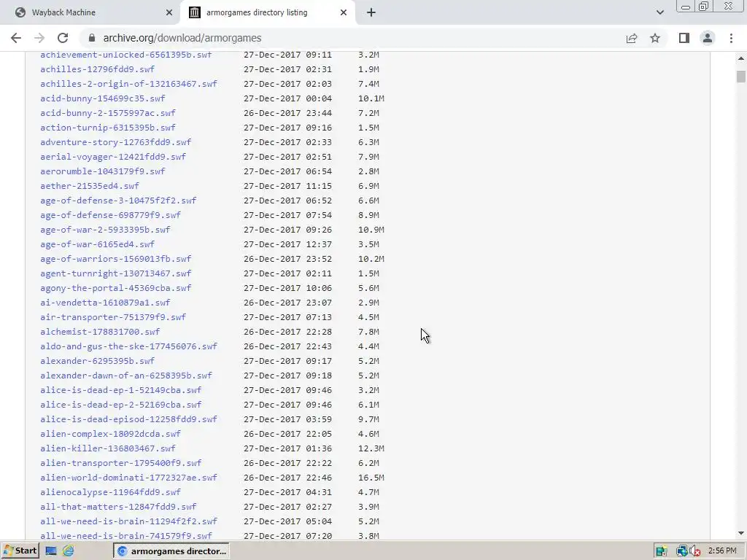Open alchemist-178831700.swf link
Screen dimensions: 747x560
pos(100,332)
